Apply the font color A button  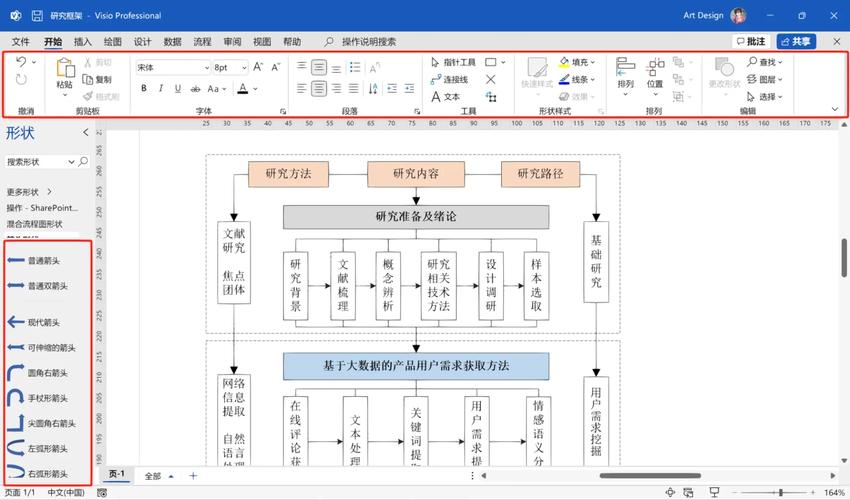(x=243, y=88)
